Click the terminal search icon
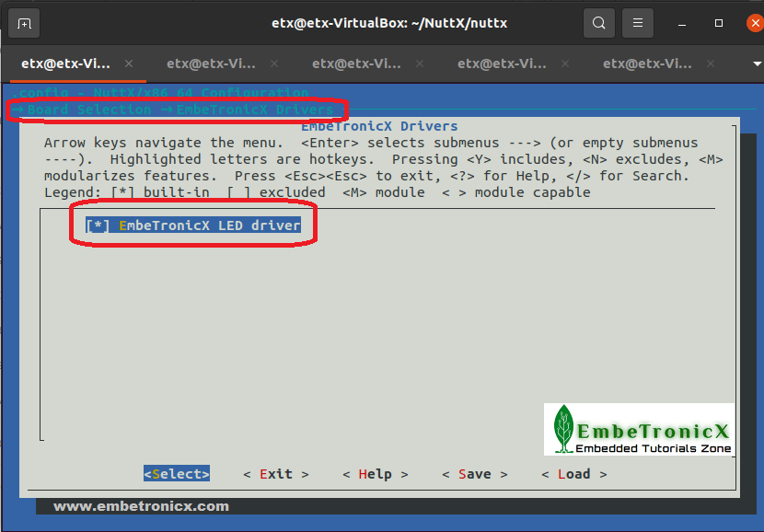This screenshot has height=532, width=764. coord(599,23)
